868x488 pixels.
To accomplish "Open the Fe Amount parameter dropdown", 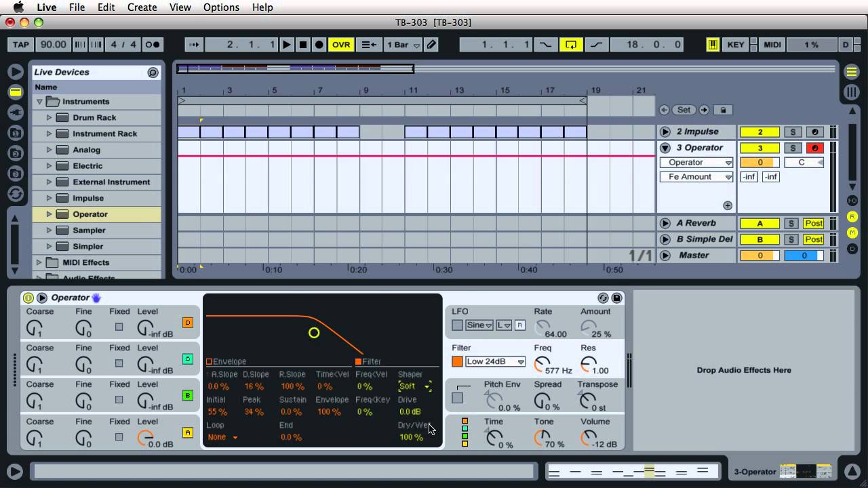I will [696, 177].
